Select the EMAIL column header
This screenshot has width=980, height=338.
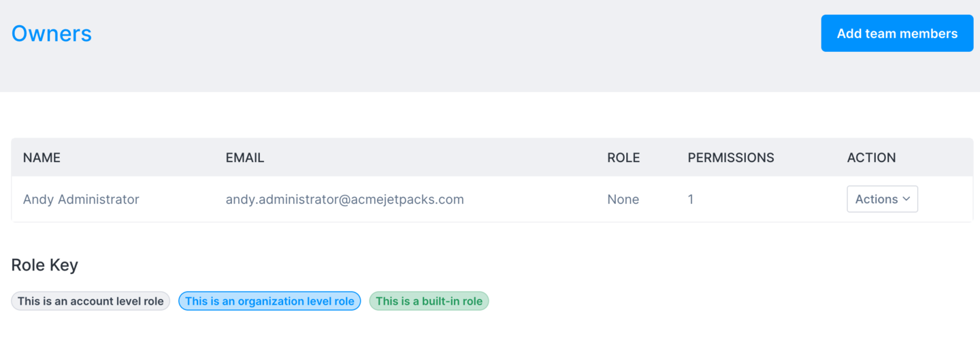(245, 157)
